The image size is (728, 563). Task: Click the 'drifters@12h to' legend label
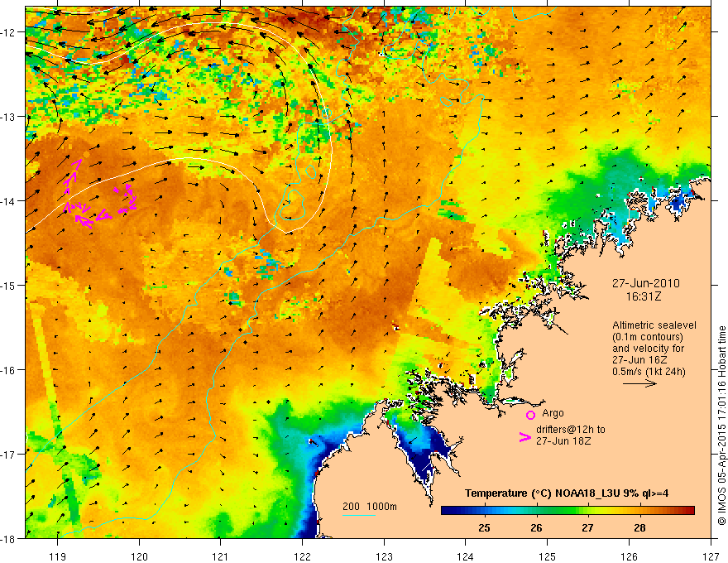571,430
